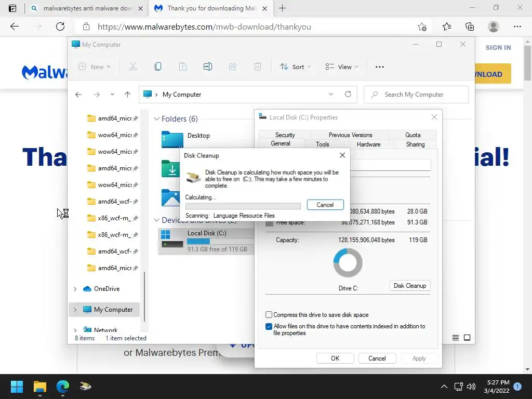Switch to malwarebytes anti malware browser tab
Screen dimensions: 532x399
(87, 8)
